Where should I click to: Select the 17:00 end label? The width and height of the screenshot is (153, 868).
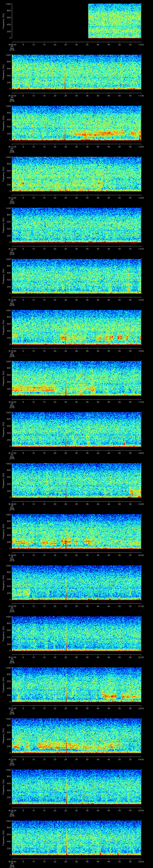point(141,402)
